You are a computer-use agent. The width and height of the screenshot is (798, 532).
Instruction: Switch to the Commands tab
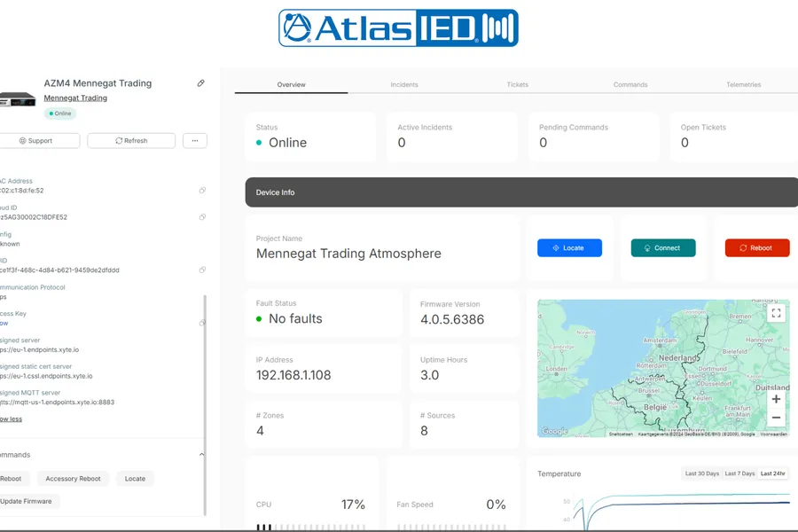pos(630,84)
